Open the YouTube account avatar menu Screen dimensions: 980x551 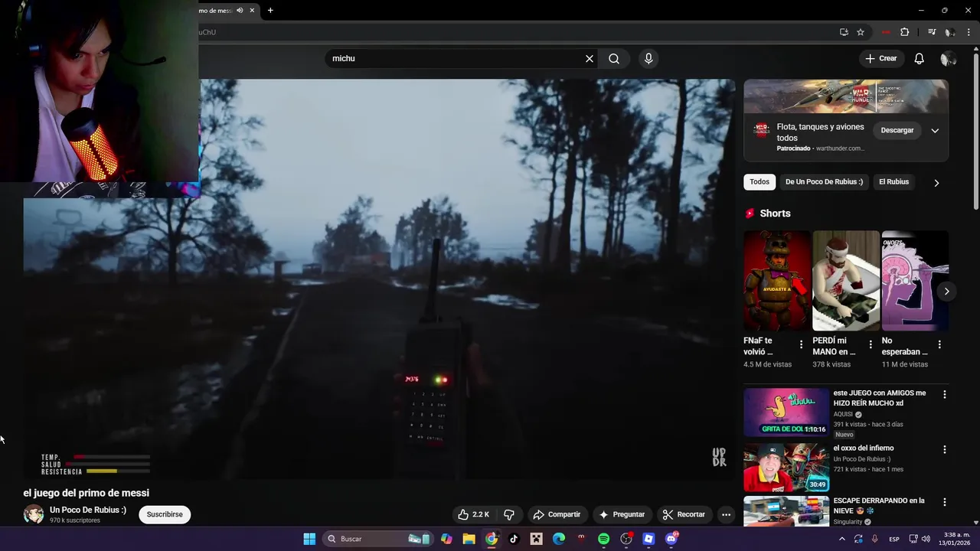[949, 58]
